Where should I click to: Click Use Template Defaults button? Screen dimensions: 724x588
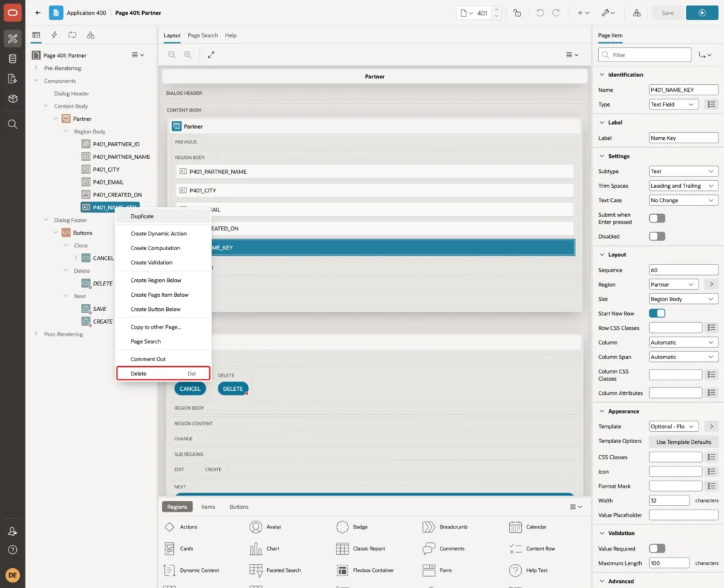coord(684,442)
